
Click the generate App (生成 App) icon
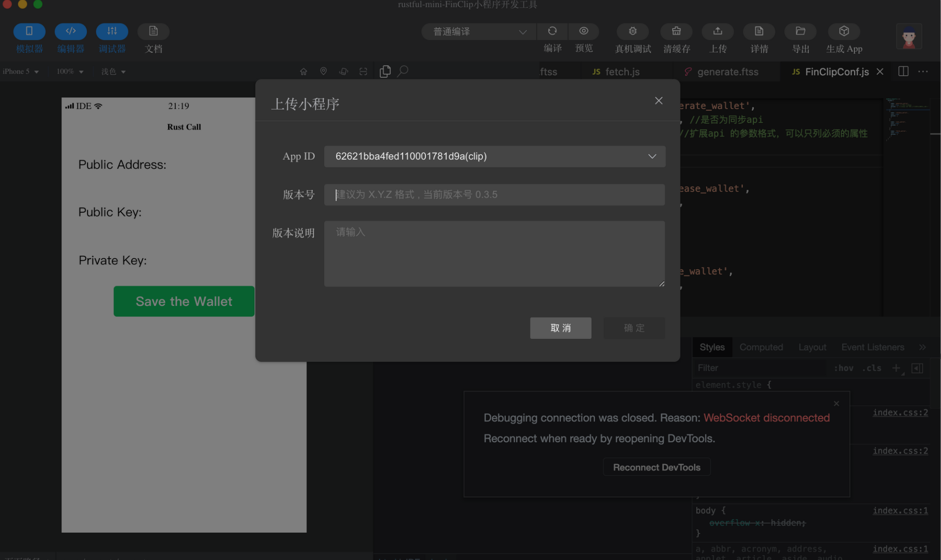(x=844, y=31)
